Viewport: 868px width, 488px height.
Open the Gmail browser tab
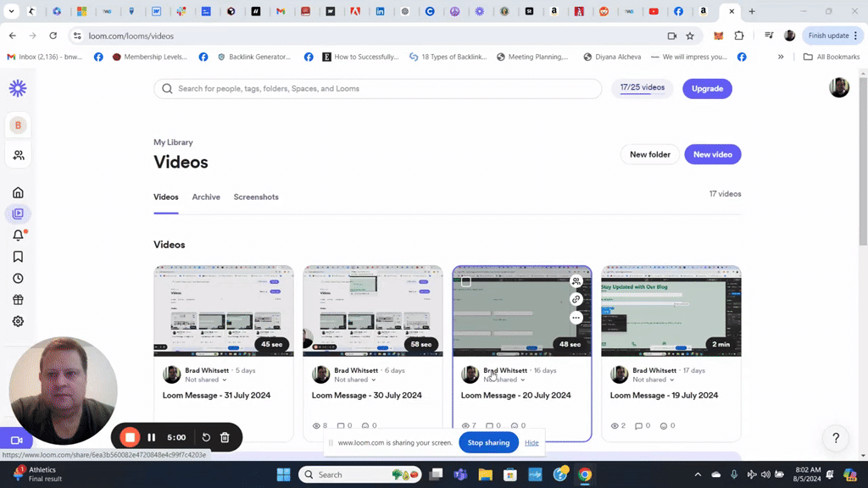(x=281, y=11)
